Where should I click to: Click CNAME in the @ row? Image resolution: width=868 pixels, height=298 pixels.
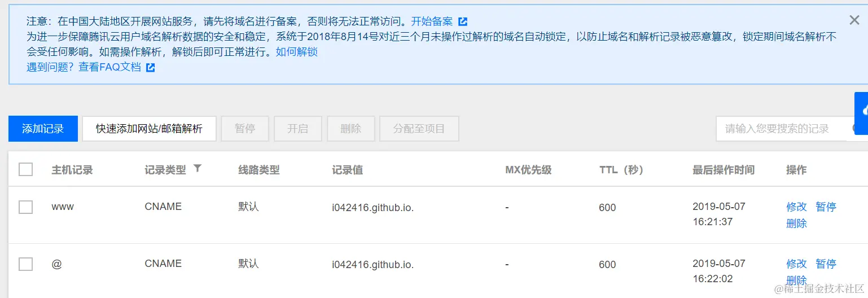point(163,264)
